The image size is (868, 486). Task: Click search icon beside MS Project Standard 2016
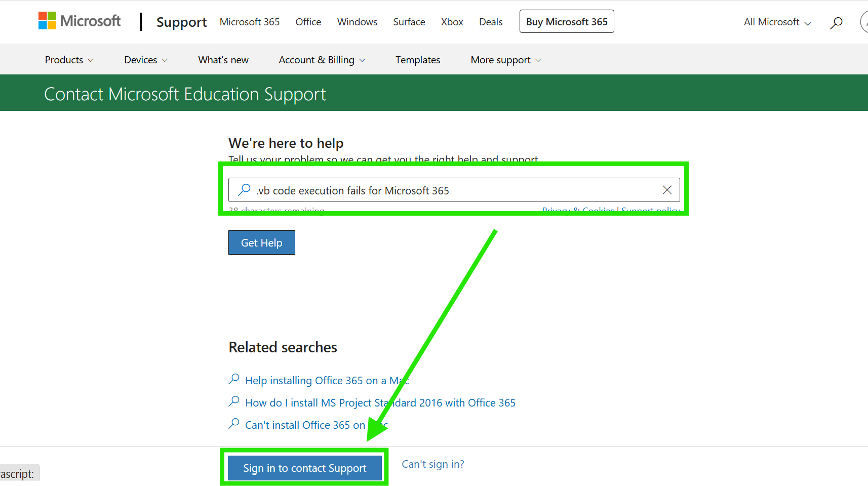(234, 401)
